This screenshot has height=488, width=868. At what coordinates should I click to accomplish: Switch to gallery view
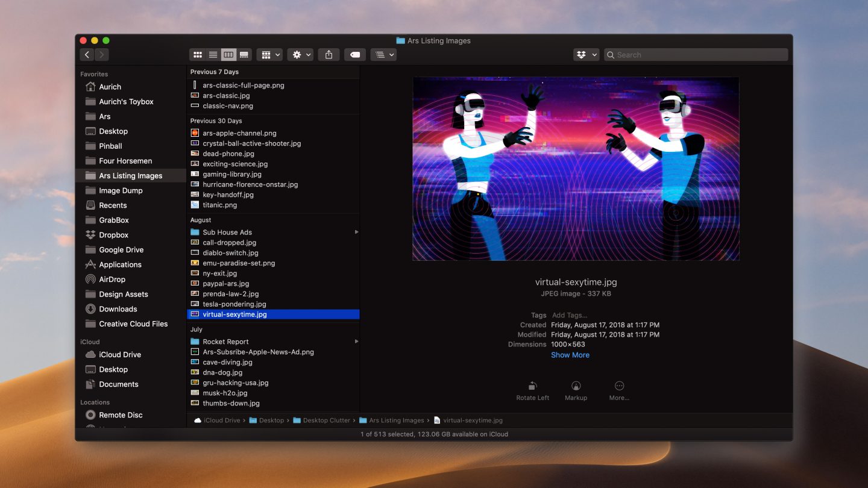[244, 54]
